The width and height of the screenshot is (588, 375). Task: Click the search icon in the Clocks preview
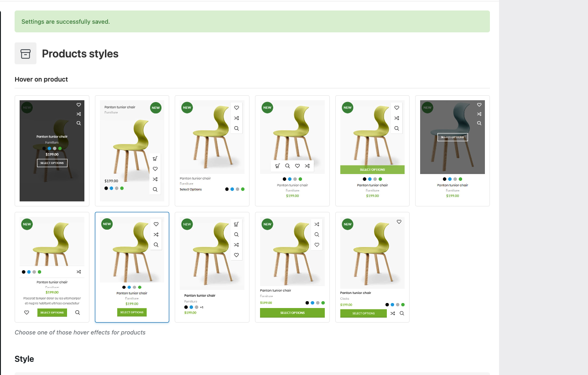tap(402, 313)
